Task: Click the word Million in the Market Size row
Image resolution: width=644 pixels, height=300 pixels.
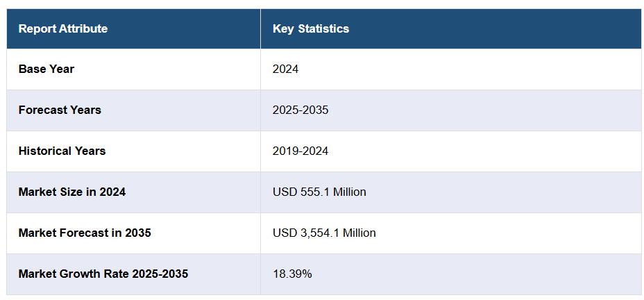Action: [x=348, y=192]
